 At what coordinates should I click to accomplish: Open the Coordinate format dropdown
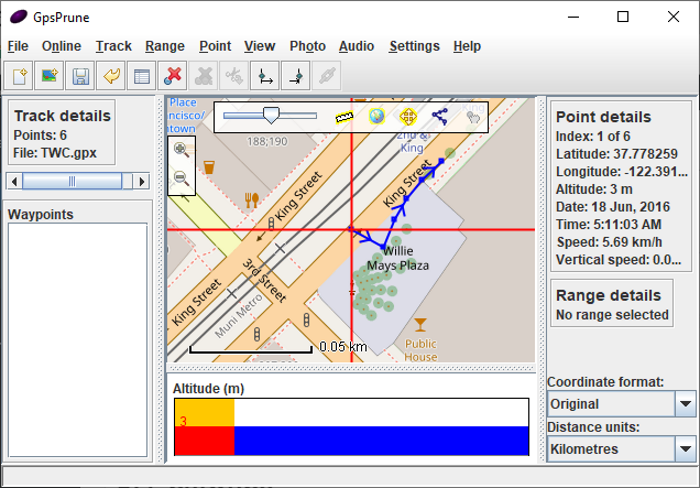tap(684, 404)
